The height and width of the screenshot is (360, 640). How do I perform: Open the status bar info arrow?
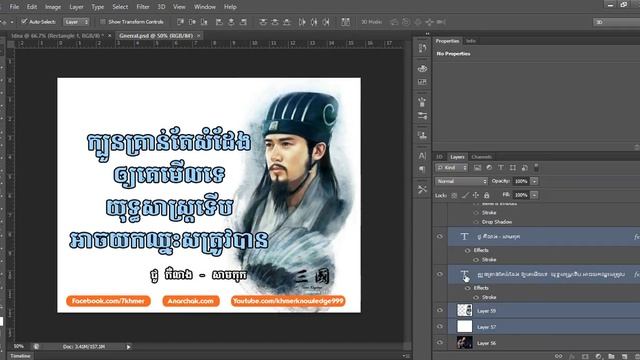point(129,347)
